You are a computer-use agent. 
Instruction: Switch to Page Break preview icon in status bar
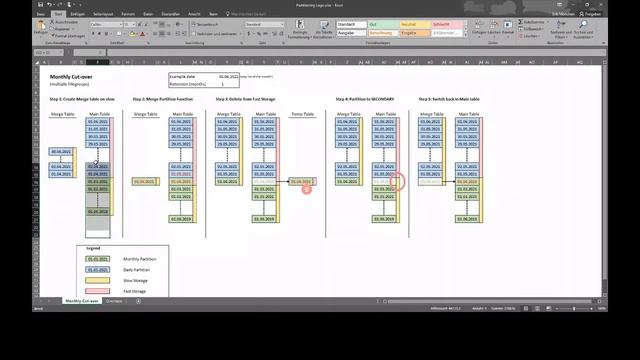pos(548,309)
